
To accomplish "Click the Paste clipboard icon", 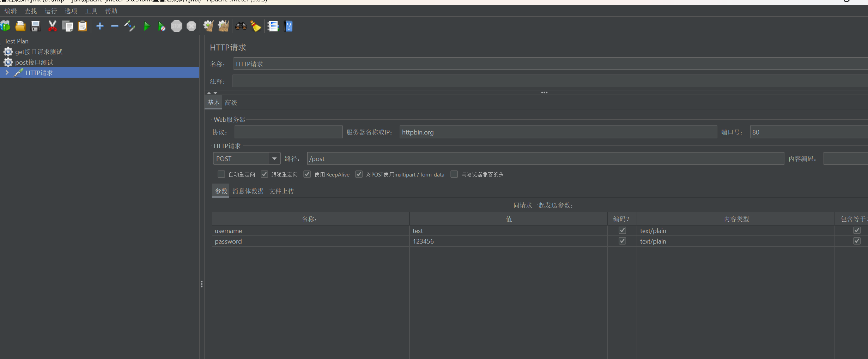I will tap(83, 26).
